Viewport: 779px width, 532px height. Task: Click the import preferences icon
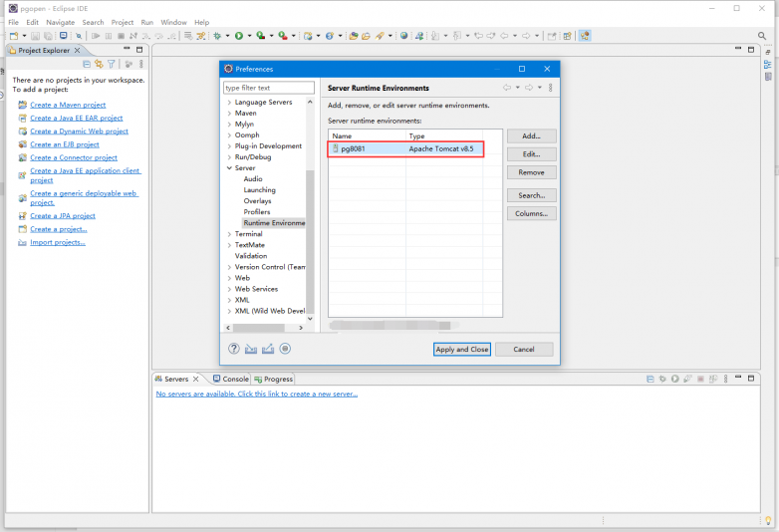pos(251,349)
